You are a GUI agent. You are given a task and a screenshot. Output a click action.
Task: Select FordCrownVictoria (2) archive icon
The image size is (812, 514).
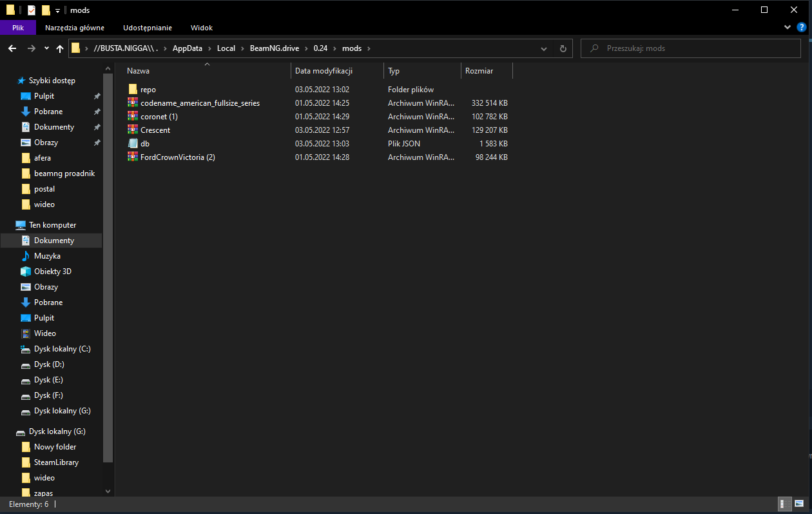(x=133, y=157)
